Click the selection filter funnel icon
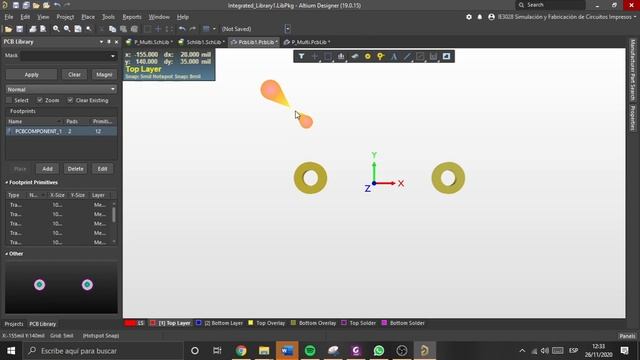 301,56
